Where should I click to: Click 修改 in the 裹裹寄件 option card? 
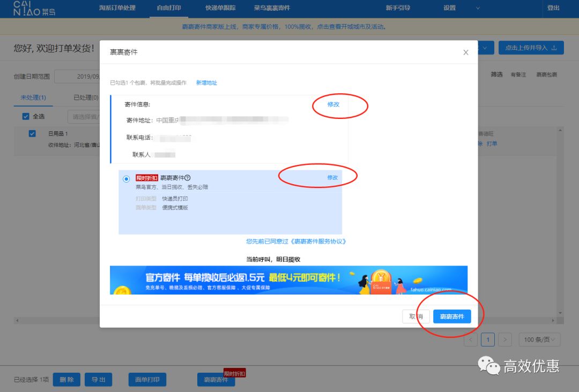pos(332,177)
